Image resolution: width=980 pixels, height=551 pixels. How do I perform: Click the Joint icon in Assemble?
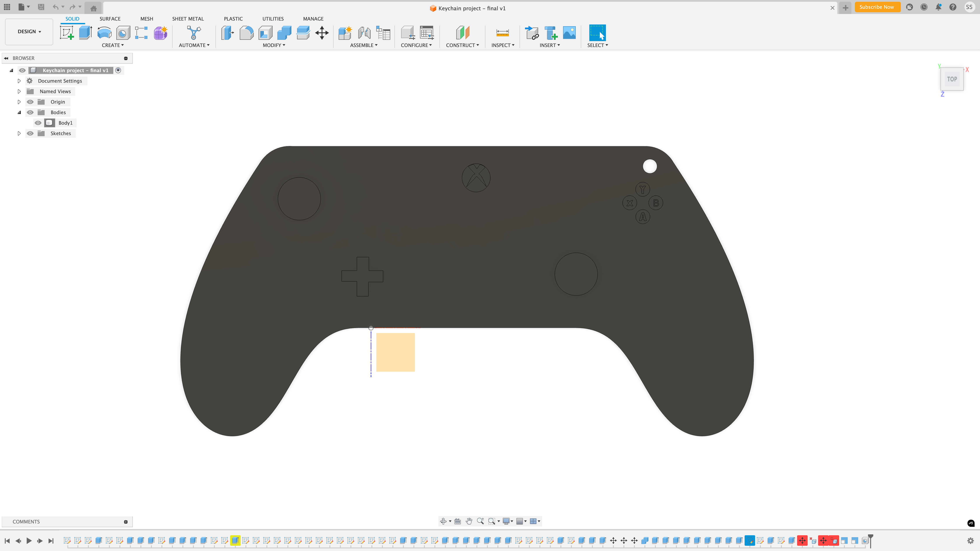coord(364,33)
